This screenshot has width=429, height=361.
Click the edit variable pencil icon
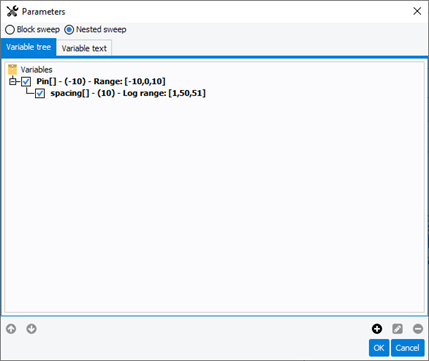point(397,329)
